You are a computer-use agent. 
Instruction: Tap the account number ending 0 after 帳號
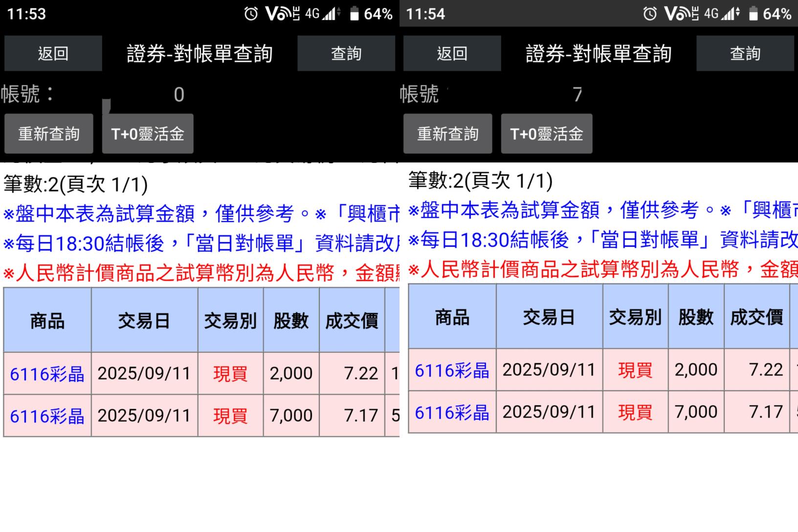[x=179, y=94]
